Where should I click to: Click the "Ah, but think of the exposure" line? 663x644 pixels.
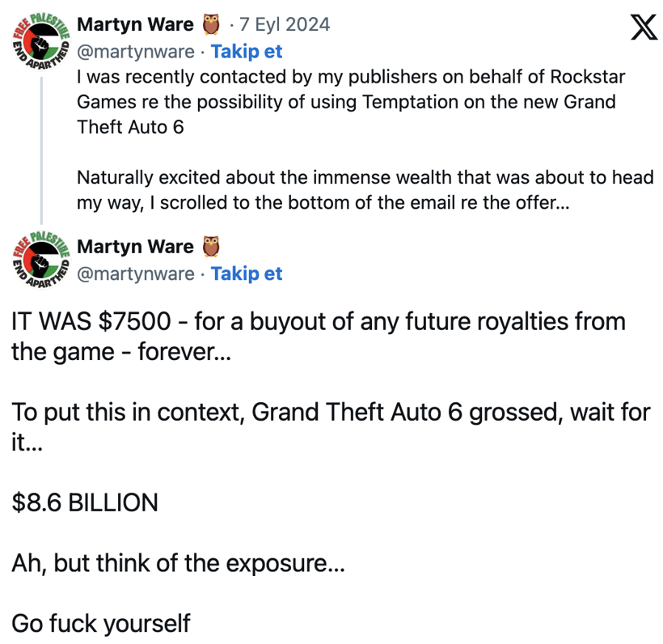(x=178, y=563)
